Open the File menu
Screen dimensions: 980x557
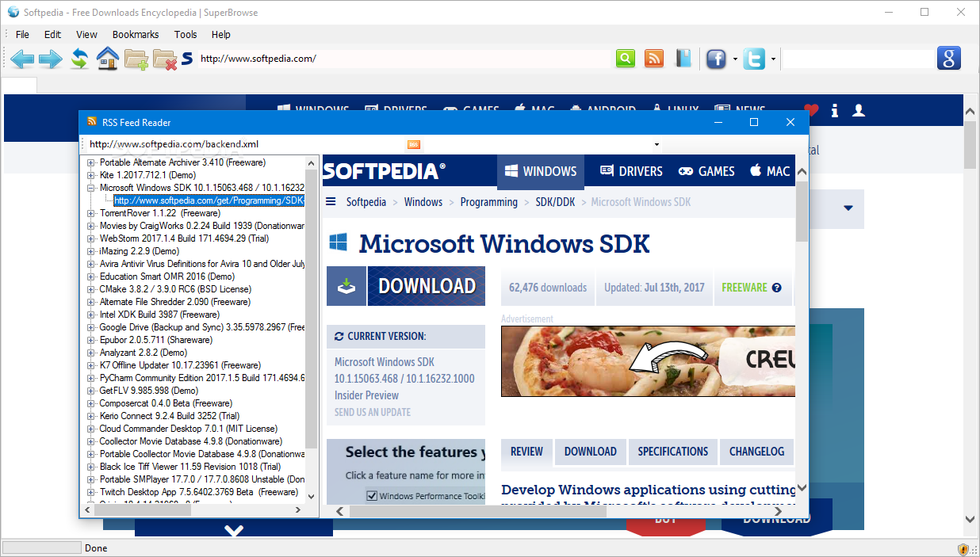pyautogui.click(x=22, y=34)
